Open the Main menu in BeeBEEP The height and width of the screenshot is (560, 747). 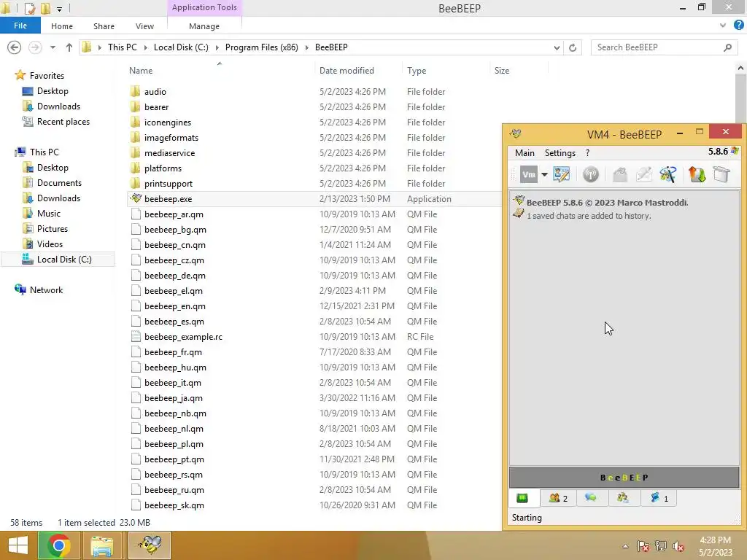525,153
